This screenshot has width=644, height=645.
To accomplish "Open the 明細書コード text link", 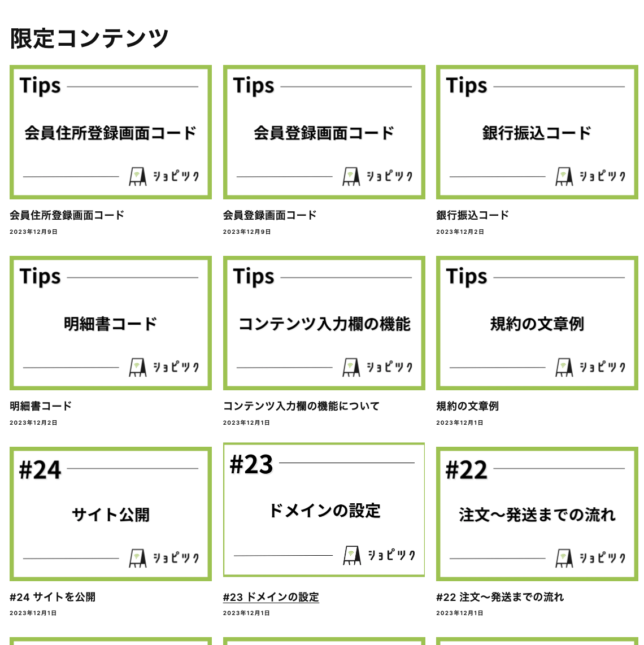I will click(41, 406).
